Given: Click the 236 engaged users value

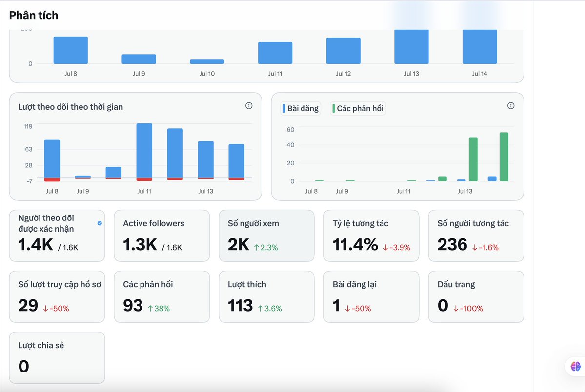Looking at the screenshot, I should point(452,245).
